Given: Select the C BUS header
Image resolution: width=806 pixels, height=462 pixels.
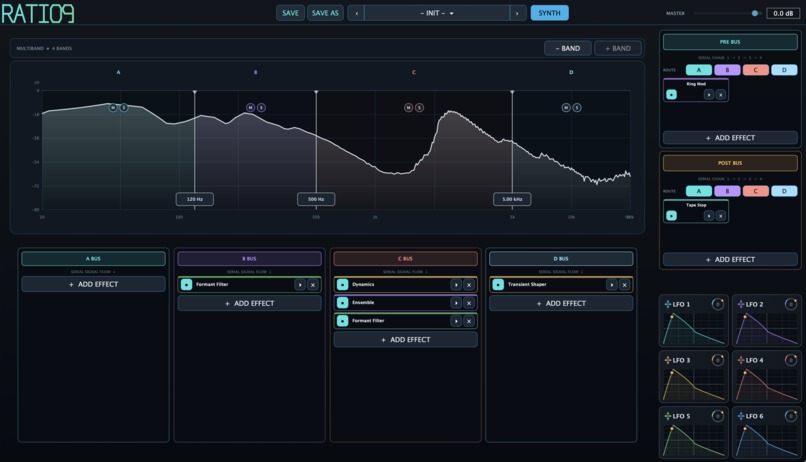Looking at the screenshot, I should 405,258.
